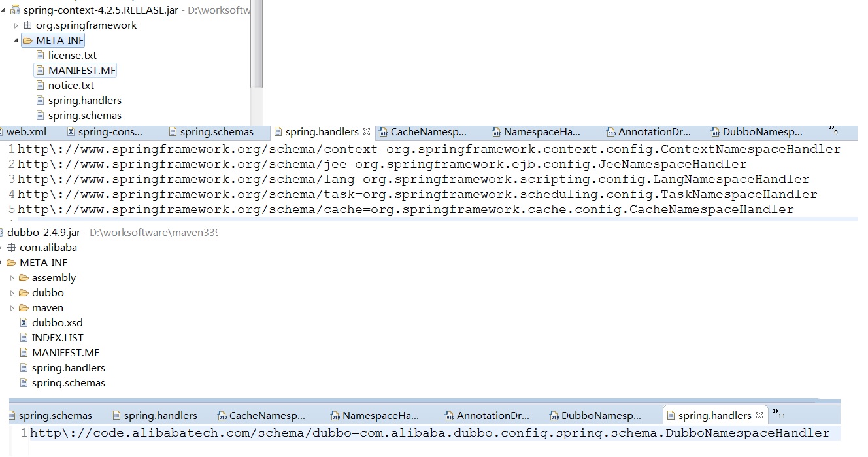Open MANIFEST.MF in dubbo jar
Image resolution: width=868 pixels, height=457 pixels.
pyautogui.click(x=65, y=353)
